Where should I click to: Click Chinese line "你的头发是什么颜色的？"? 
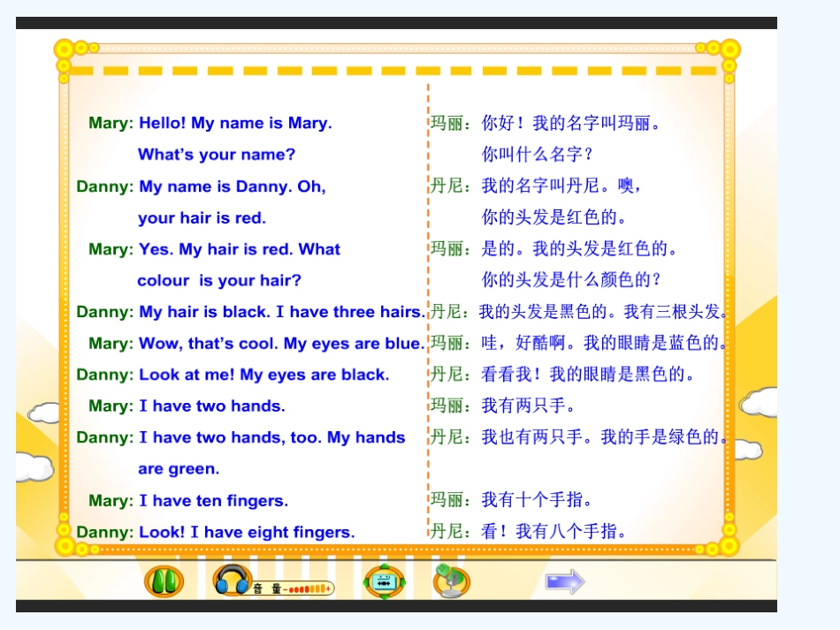click(x=572, y=280)
